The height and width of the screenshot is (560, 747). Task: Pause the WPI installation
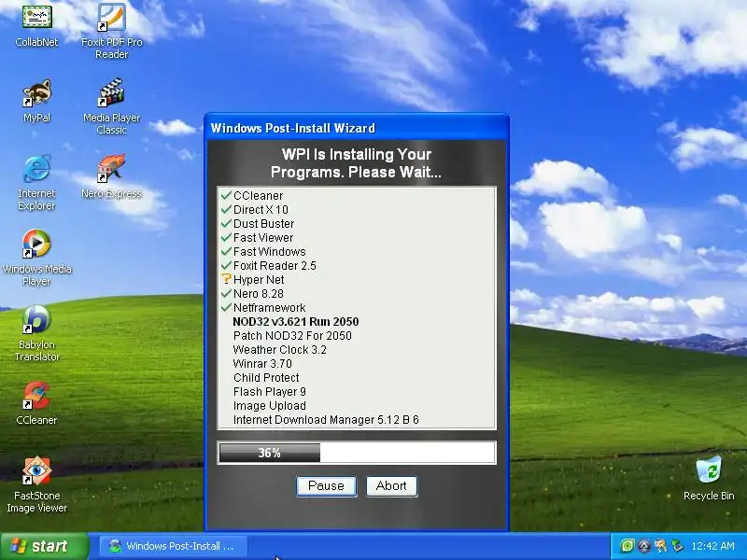click(326, 486)
